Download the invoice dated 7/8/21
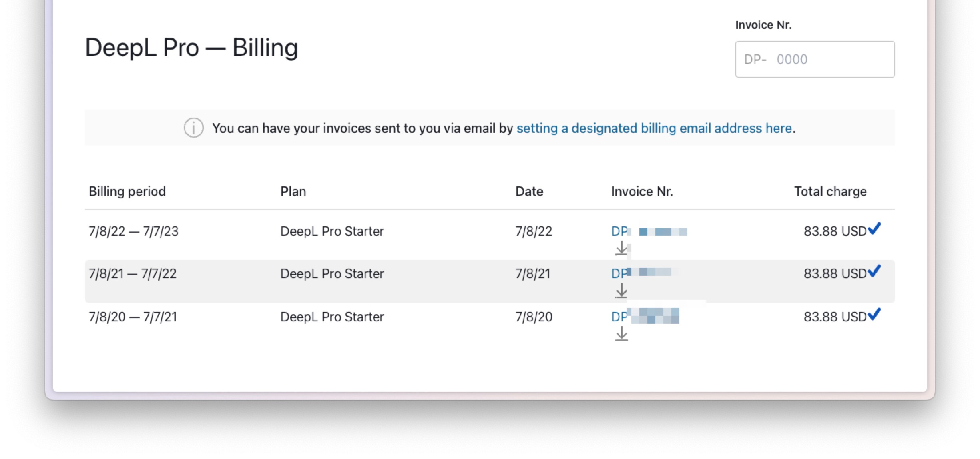Image resolution: width=980 pixels, height=459 pixels. (x=621, y=291)
